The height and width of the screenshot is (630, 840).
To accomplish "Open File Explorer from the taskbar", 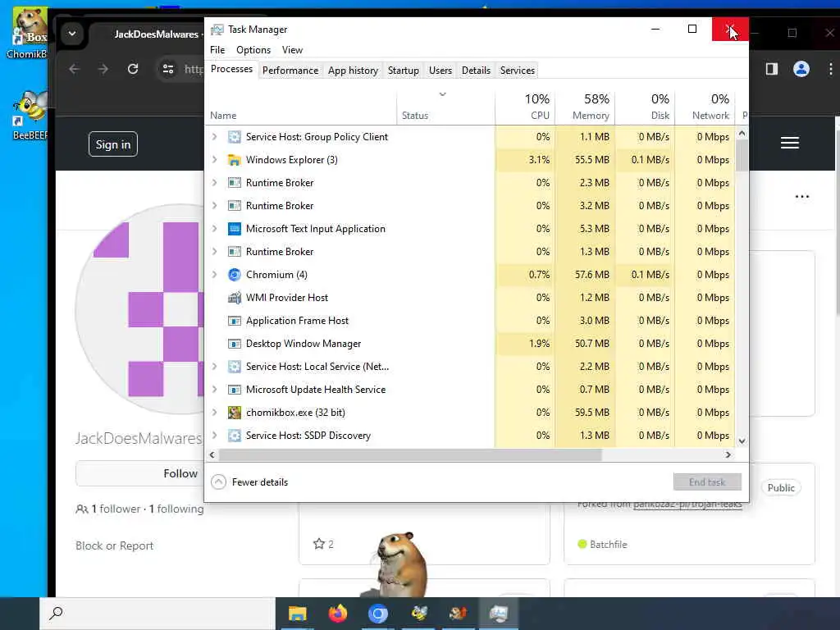I will [297, 614].
